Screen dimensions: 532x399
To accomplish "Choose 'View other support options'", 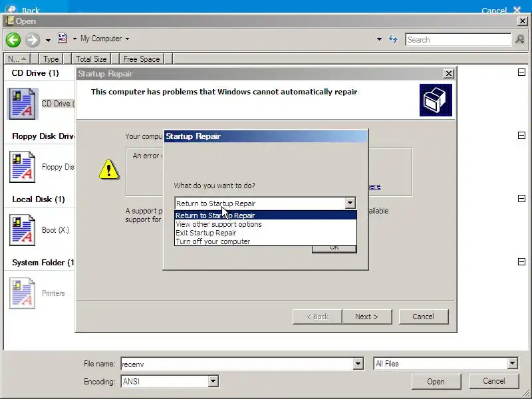I will click(x=265, y=224).
